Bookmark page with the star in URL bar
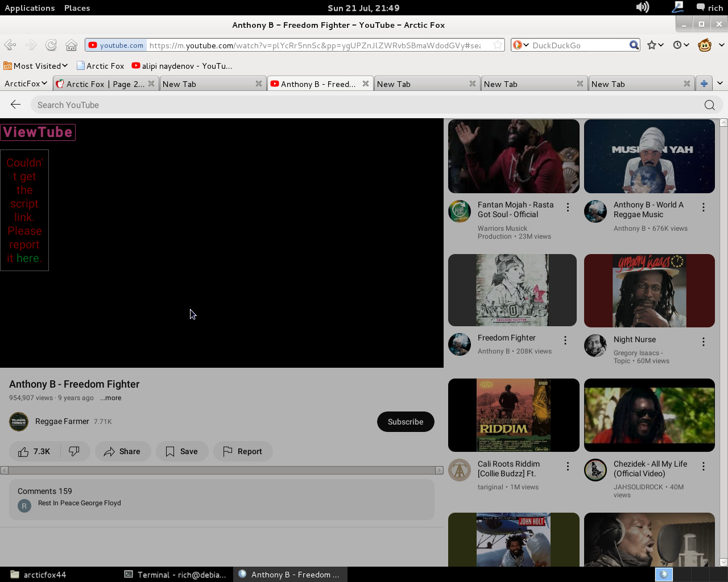Viewport: 728px width, 582px height. pyautogui.click(x=498, y=45)
